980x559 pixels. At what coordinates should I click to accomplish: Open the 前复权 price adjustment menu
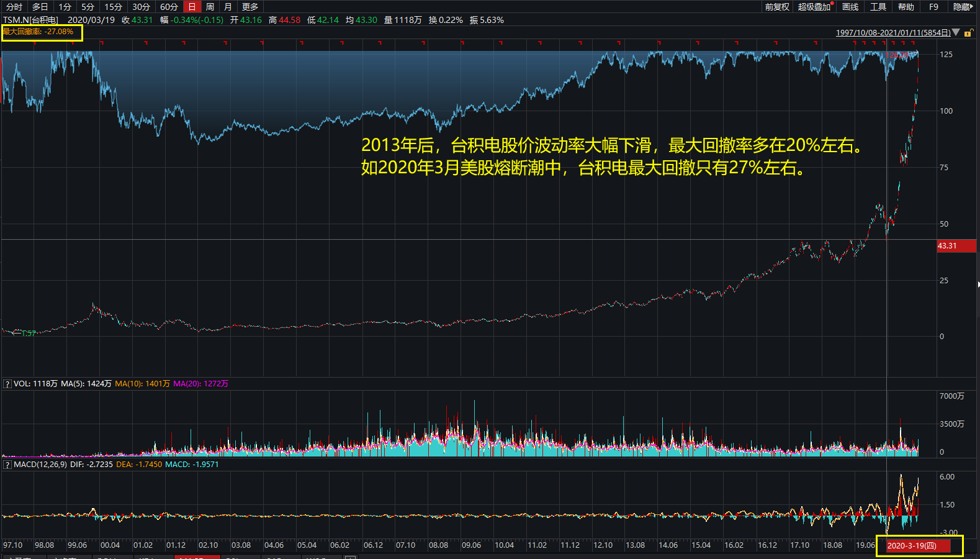(x=777, y=7)
